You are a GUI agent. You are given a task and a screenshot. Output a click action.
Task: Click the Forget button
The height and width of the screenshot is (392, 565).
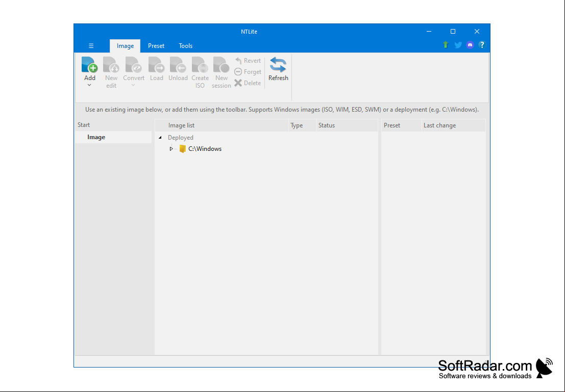[248, 72]
